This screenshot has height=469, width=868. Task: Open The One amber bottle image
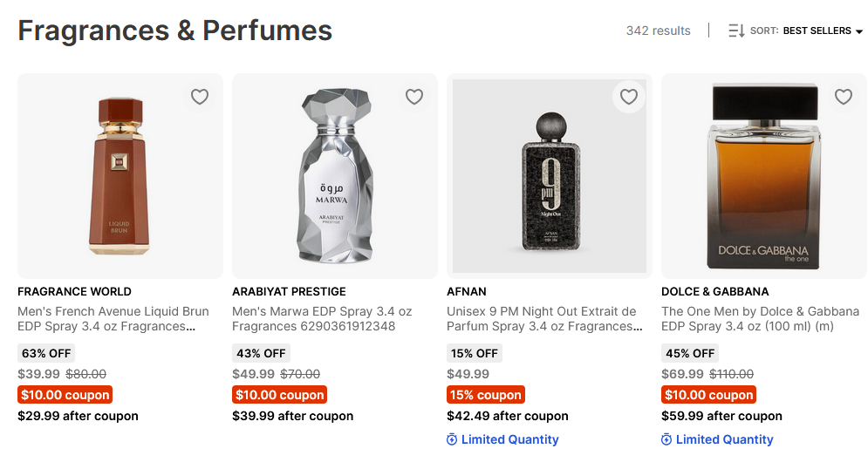click(x=763, y=177)
